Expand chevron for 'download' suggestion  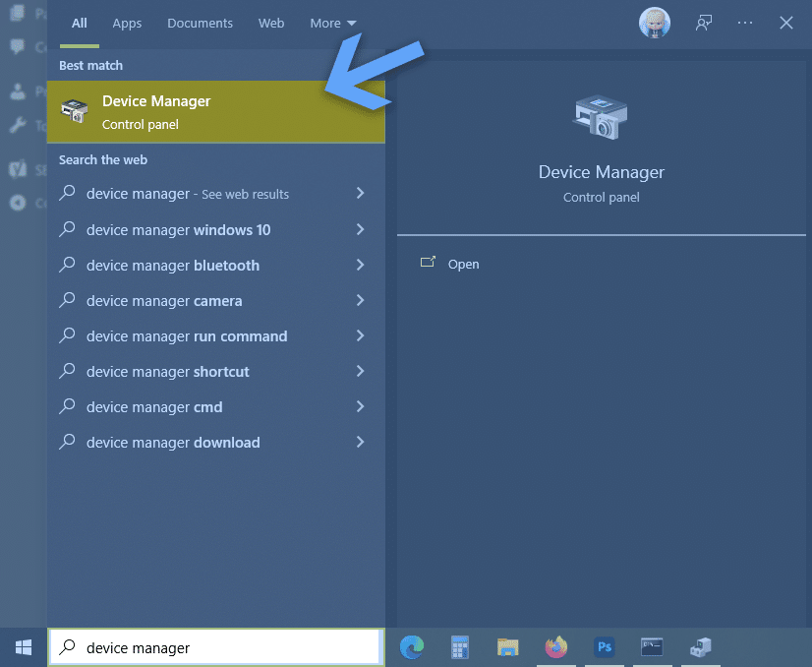pyautogui.click(x=361, y=442)
